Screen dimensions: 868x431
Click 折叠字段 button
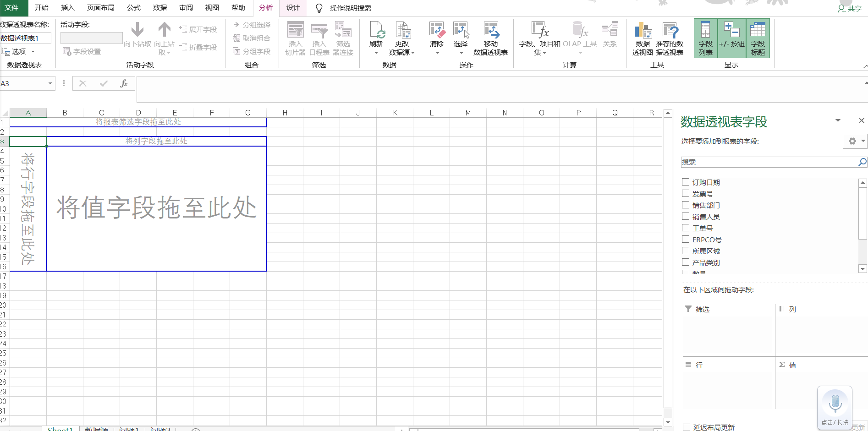[x=198, y=47]
